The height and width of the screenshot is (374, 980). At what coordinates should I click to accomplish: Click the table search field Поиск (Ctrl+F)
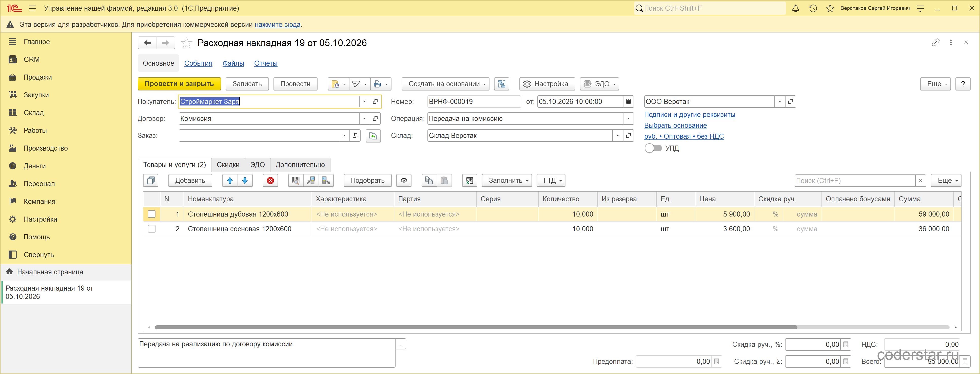tap(854, 181)
